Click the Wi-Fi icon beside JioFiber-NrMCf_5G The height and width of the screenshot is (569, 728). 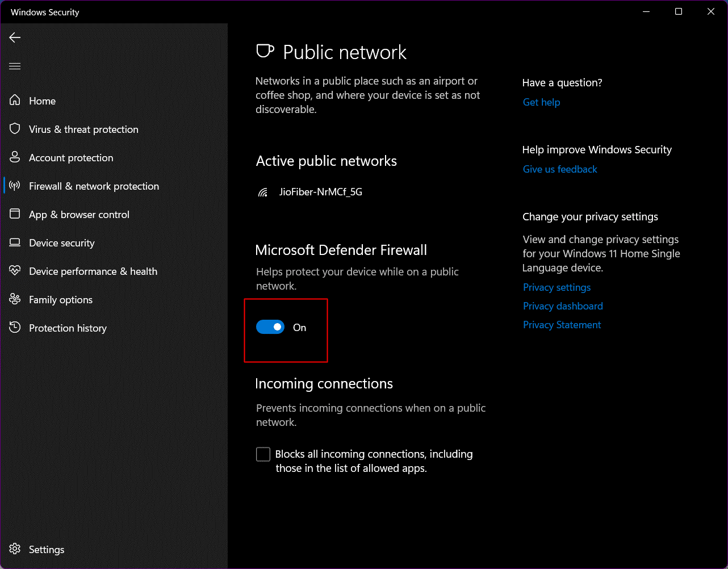click(x=263, y=193)
